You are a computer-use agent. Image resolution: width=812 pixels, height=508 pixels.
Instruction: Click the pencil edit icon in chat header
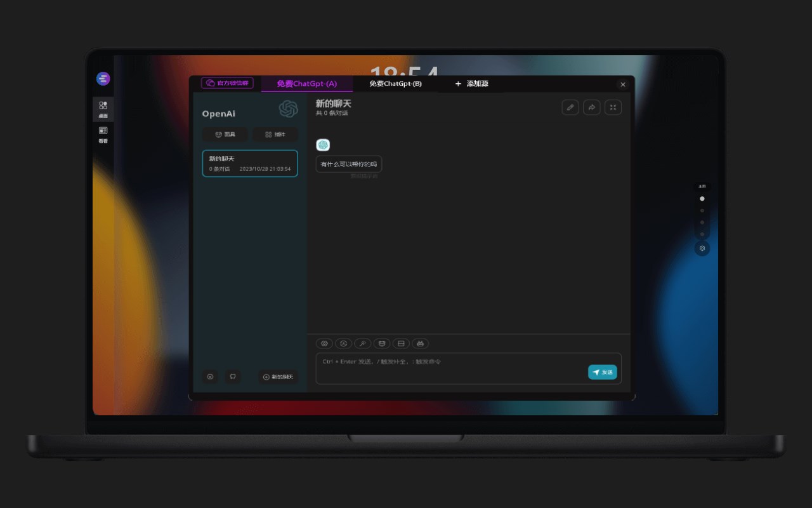point(570,107)
